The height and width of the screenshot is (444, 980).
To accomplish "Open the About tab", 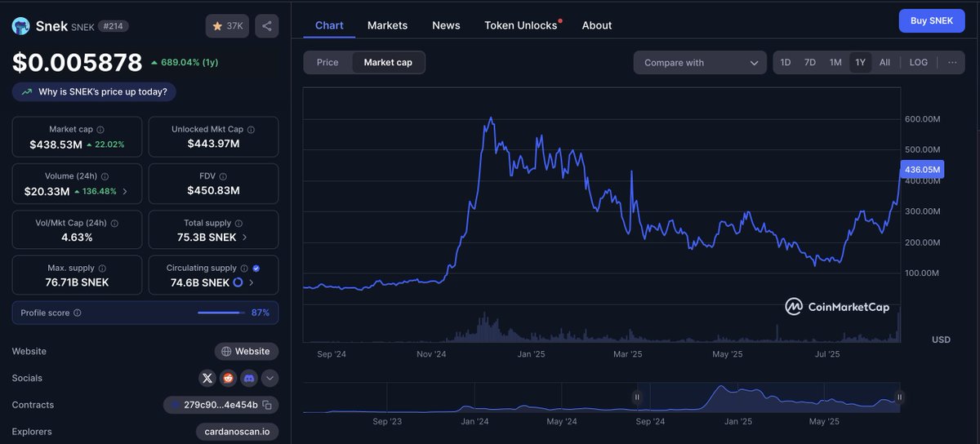I will pyautogui.click(x=597, y=25).
